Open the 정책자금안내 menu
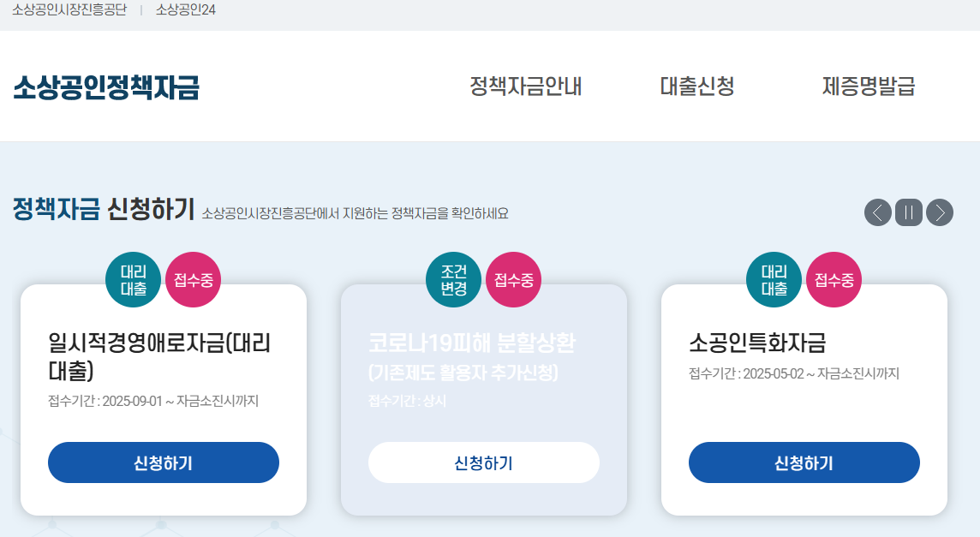 [x=525, y=87]
